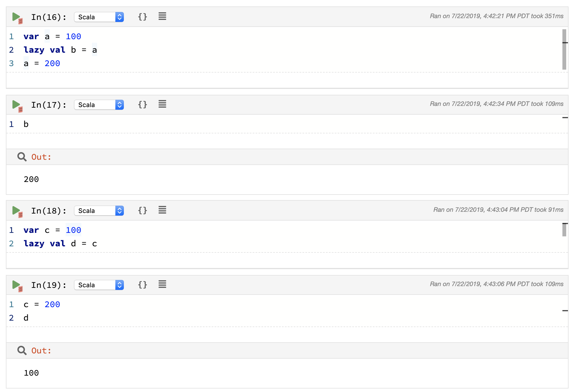Open the lines menu in In(18) toolbar
The image size is (575, 392).
tap(162, 210)
